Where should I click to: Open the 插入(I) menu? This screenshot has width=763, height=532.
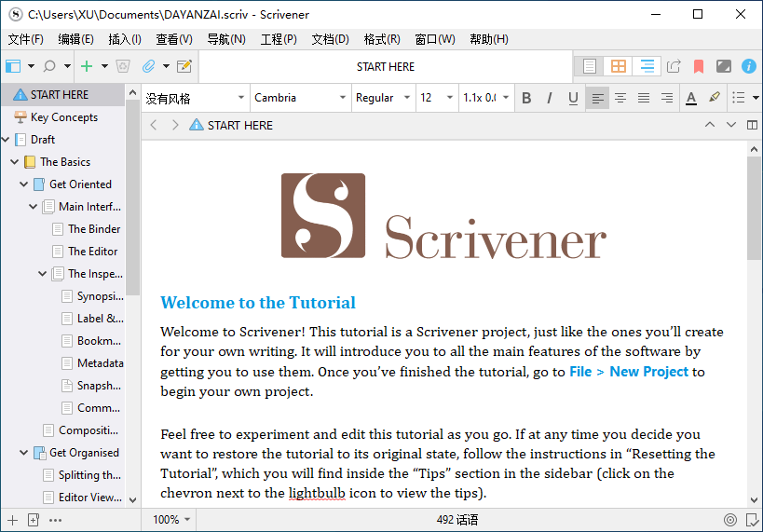pyautogui.click(x=125, y=39)
